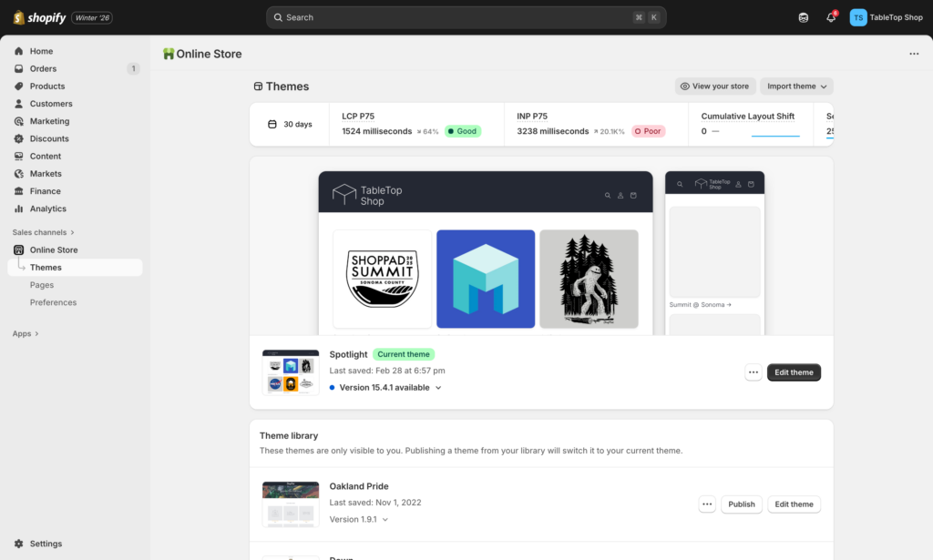The image size is (933, 560).
Task: Open the Import theme dropdown
Action: (796, 87)
